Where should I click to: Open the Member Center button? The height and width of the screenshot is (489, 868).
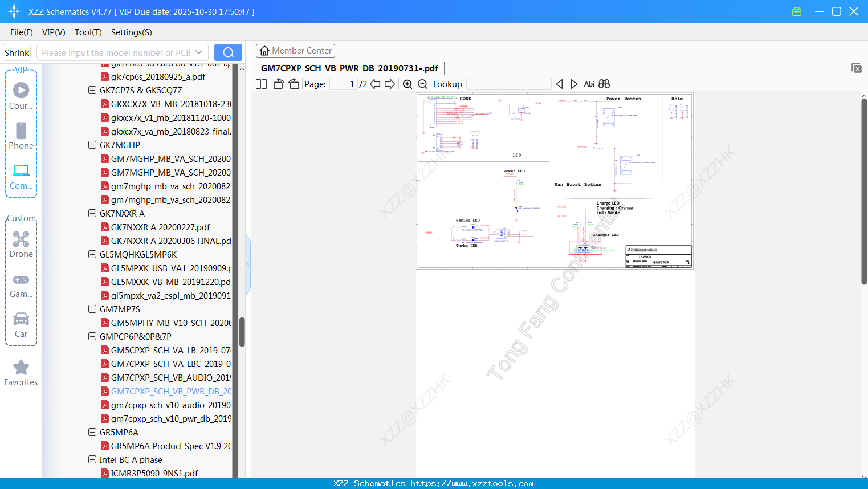[x=295, y=51]
